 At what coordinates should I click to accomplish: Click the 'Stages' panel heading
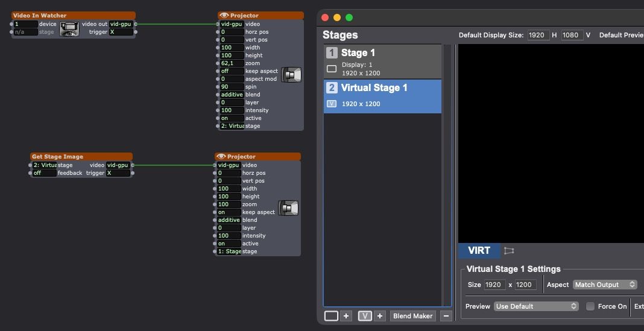[340, 35]
